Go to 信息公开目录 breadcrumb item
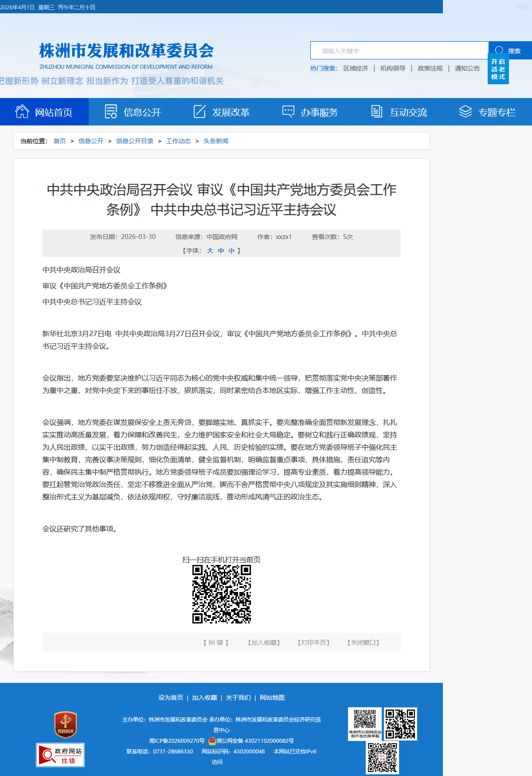 (x=135, y=141)
